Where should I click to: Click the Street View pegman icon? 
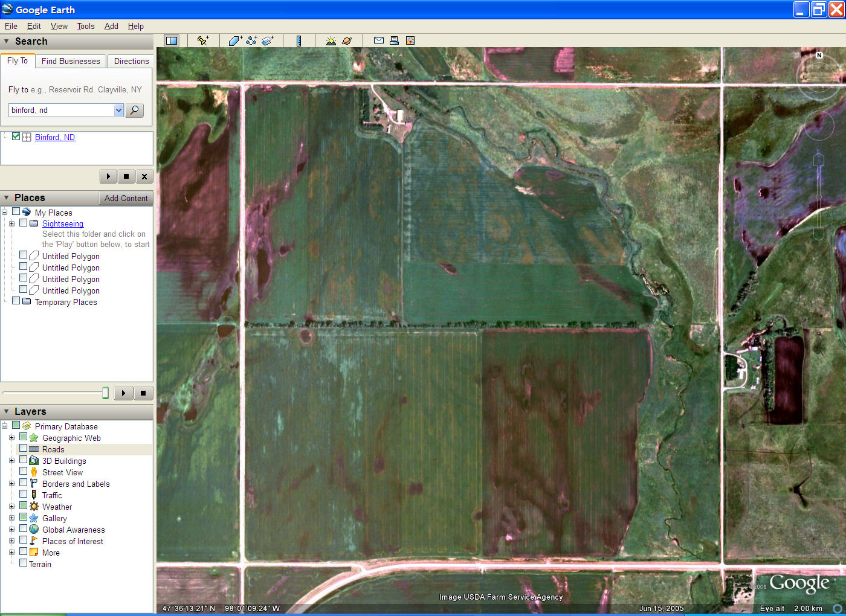[34, 472]
